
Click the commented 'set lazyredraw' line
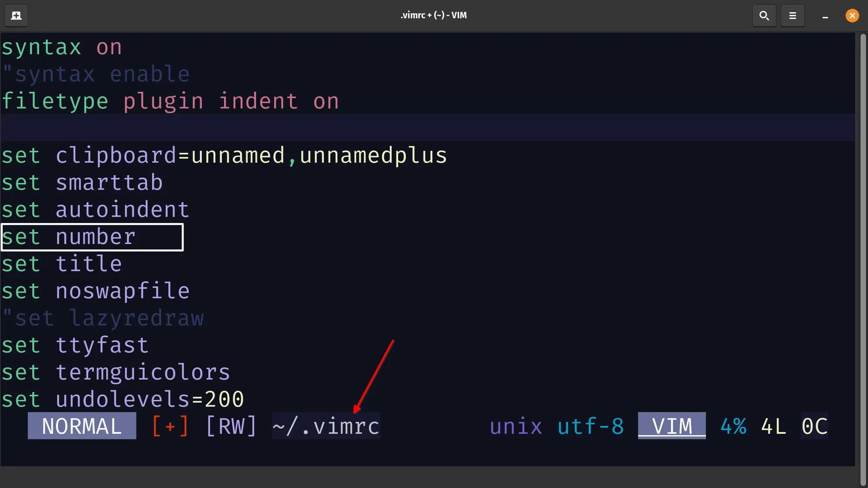[x=103, y=318]
